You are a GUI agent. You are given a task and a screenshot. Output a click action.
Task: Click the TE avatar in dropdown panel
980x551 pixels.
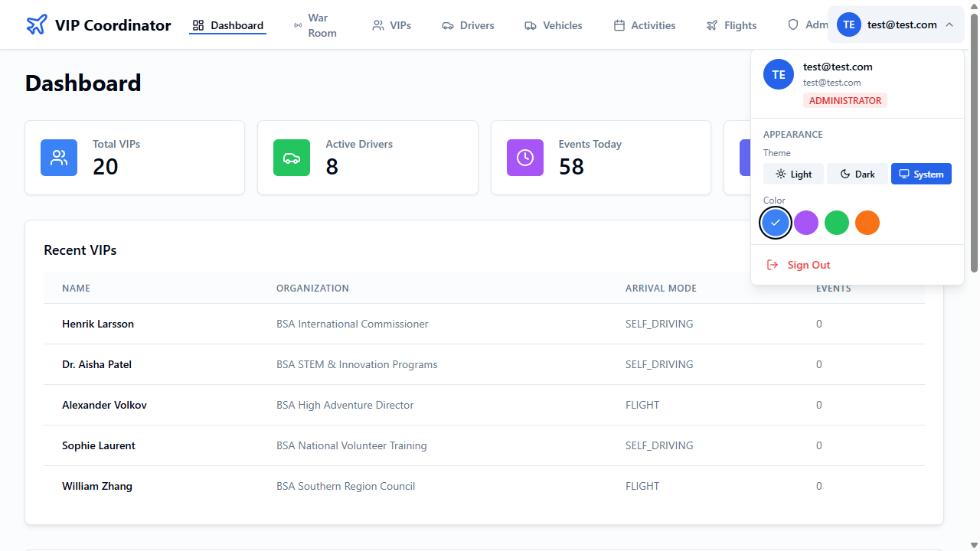point(779,74)
